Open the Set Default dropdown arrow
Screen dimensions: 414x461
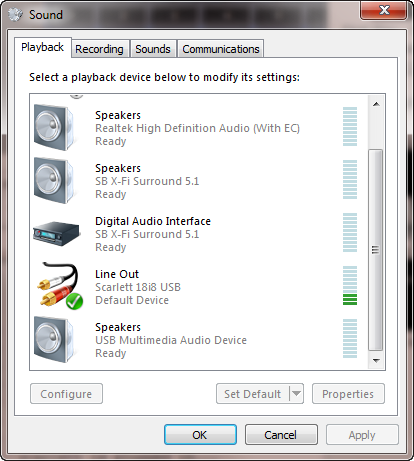296,394
